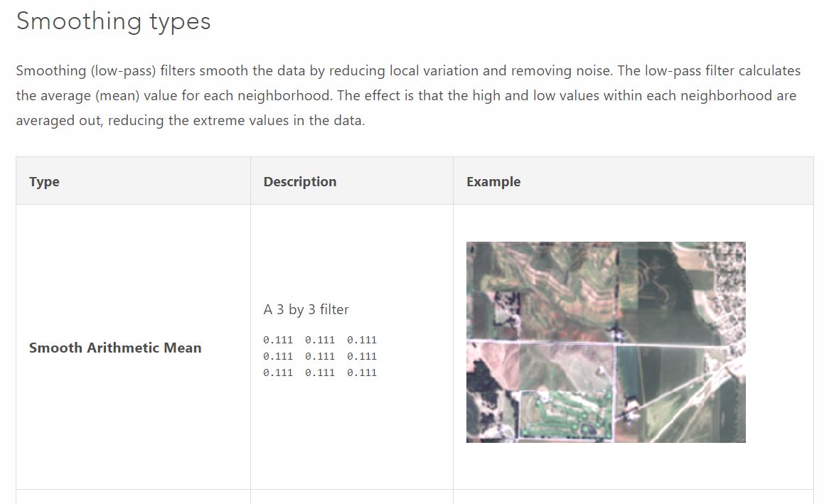834x504 pixels.
Task: Click the "Description" column header
Action: pyautogui.click(x=299, y=181)
